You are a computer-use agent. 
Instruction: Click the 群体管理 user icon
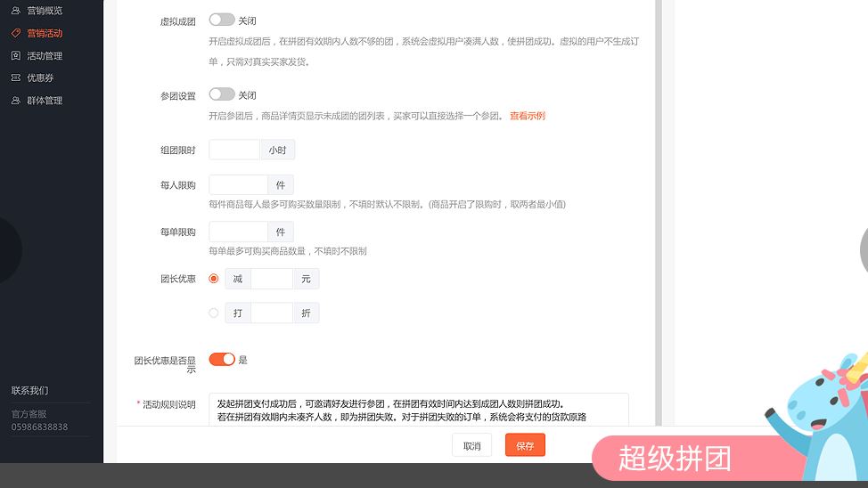pos(16,101)
